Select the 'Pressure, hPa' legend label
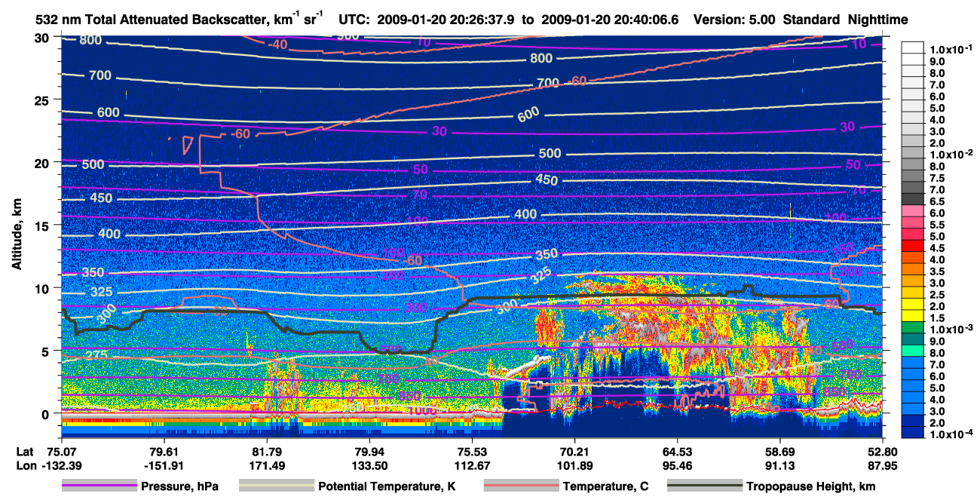This screenshot has height=503, width=980. pyautogui.click(x=180, y=486)
